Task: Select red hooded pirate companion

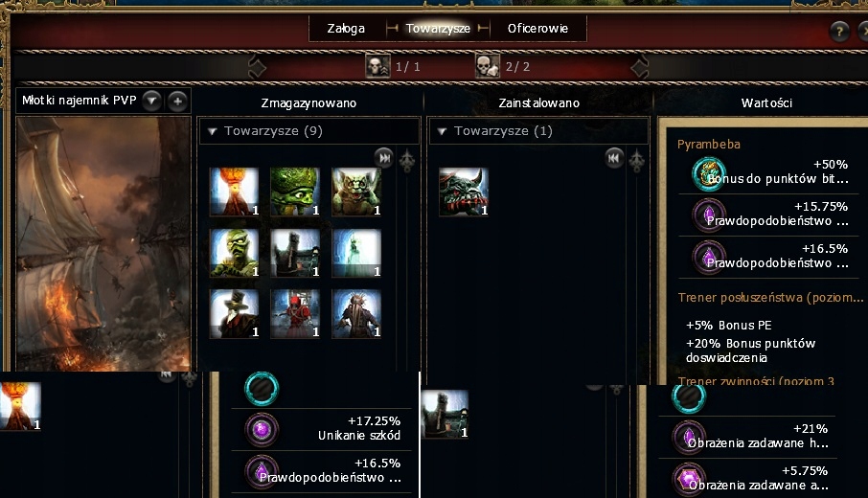Action: pos(295,314)
